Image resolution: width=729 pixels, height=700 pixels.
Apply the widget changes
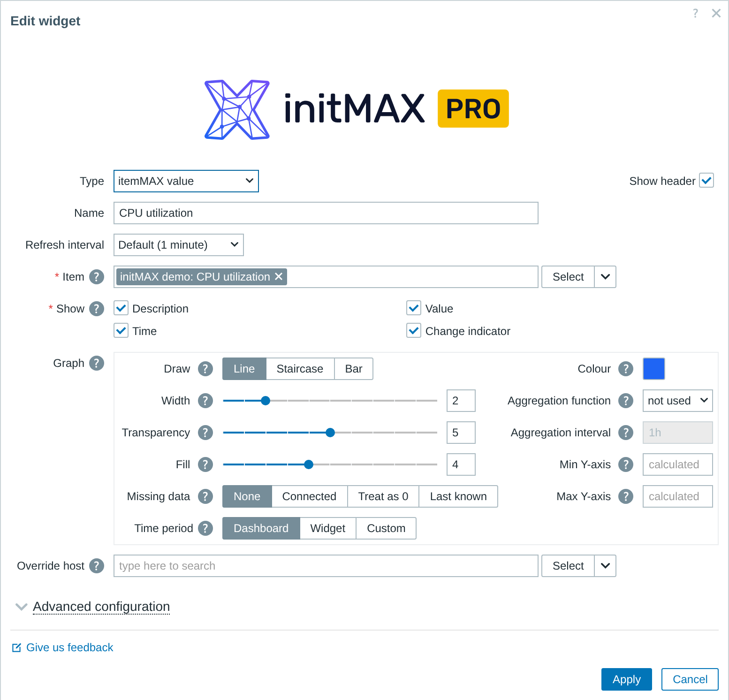(x=627, y=679)
